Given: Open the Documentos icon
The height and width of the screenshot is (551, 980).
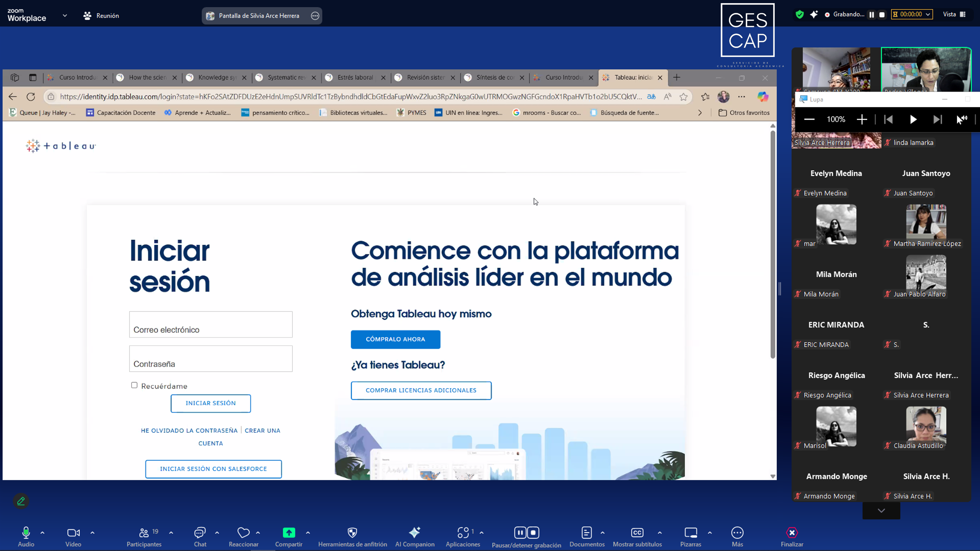Looking at the screenshot, I should pos(587,533).
